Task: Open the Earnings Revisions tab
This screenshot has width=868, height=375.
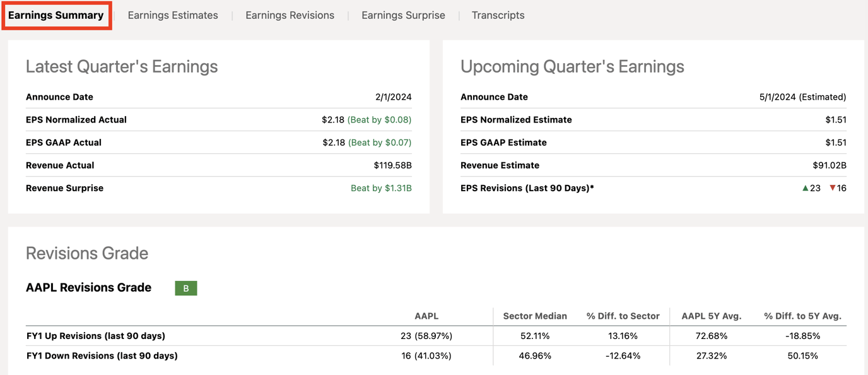Action: click(x=290, y=15)
